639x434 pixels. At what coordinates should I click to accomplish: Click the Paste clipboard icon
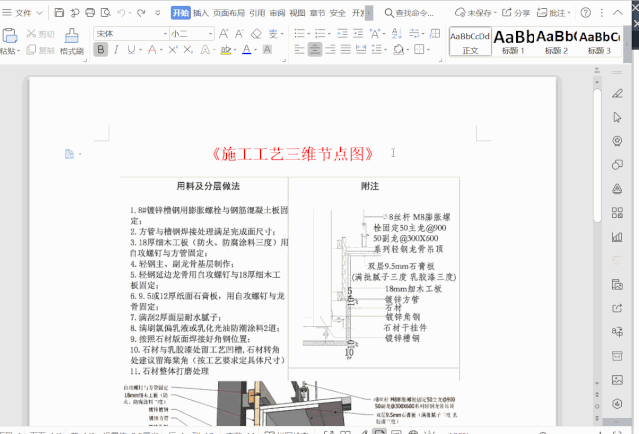(x=9, y=36)
